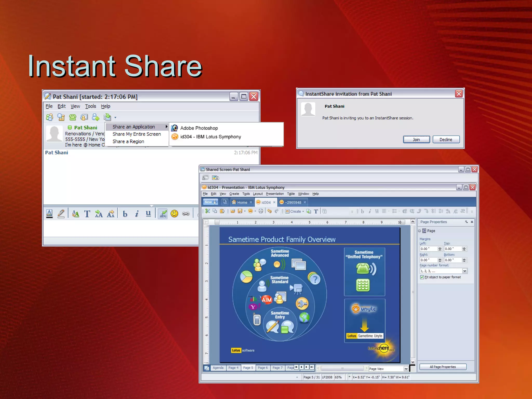Open the screen sharing dropdown arrow
Screen dimensions: 532x399
click(115, 118)
